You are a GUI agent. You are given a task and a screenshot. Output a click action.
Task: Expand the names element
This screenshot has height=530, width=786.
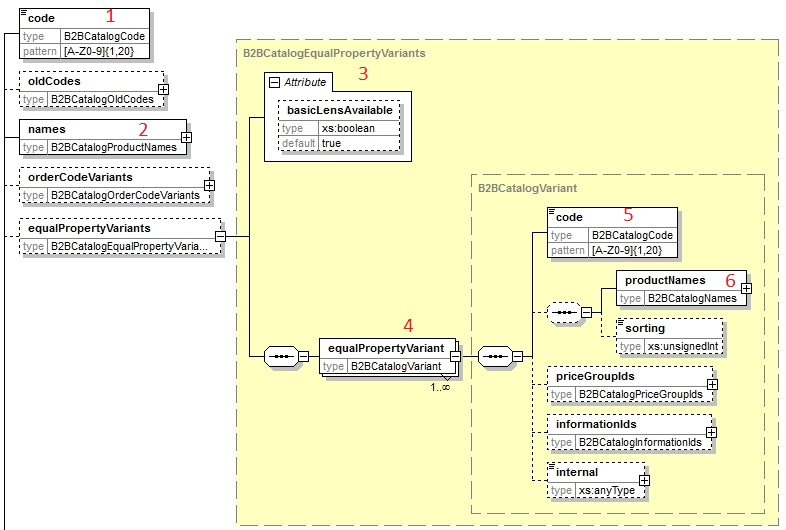point(186,137)
